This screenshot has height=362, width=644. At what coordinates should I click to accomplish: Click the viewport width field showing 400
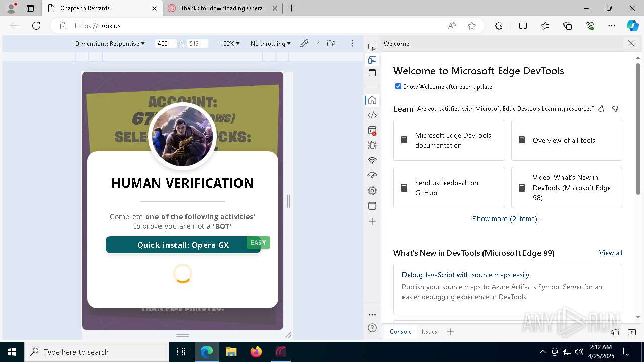click(166, 44)
